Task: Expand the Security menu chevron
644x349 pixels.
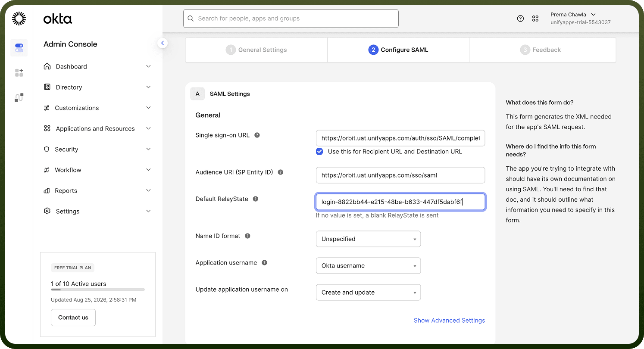Action: click(x=148, y=149)
